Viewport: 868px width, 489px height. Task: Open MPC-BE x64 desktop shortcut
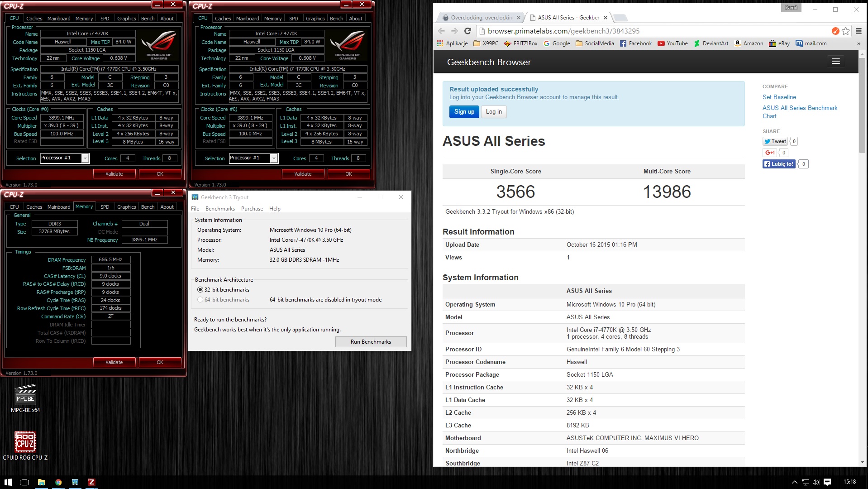pyautogui.click(x=25, y=399)
